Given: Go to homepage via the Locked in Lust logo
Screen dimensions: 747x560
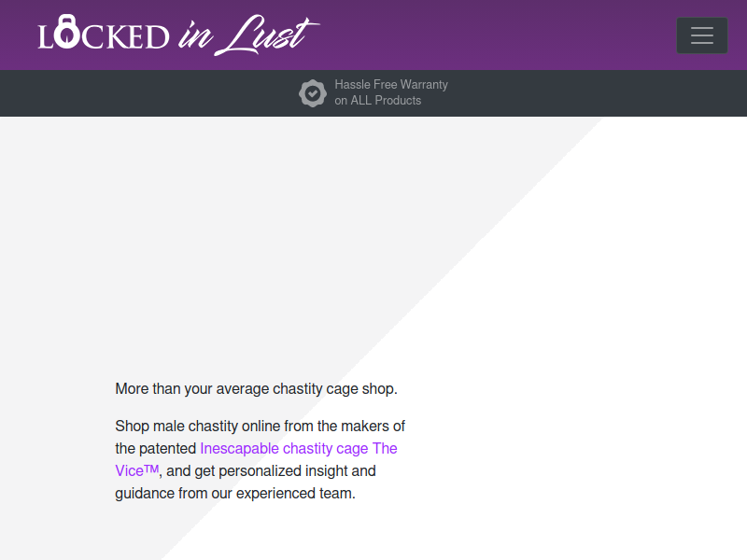Looking at the screenshot, I should pyautogui.click(x=178, y=35).
